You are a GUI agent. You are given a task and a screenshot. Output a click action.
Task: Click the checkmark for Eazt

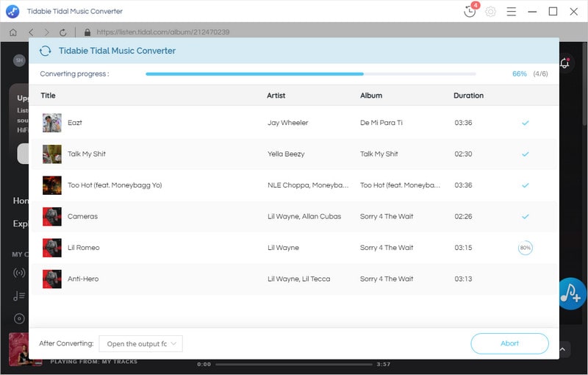[526, 123]
